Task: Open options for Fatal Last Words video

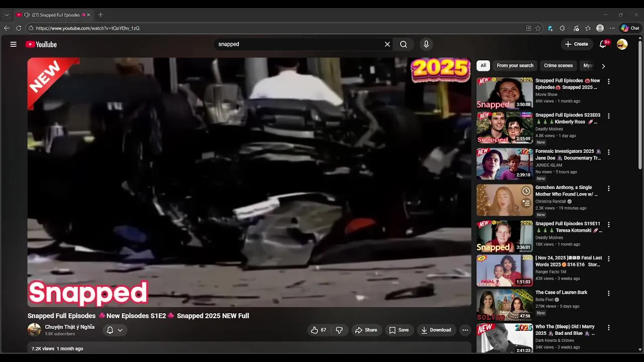Action: [609, 258]
